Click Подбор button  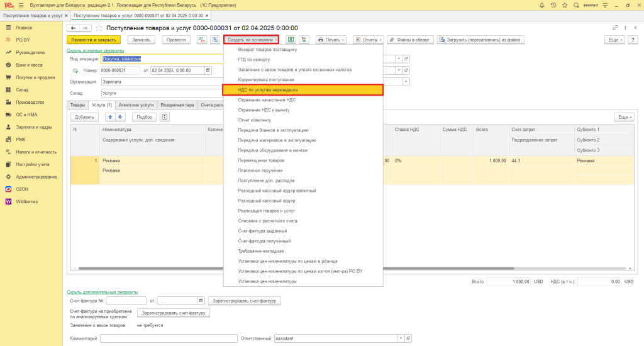[x=144, y=117]
